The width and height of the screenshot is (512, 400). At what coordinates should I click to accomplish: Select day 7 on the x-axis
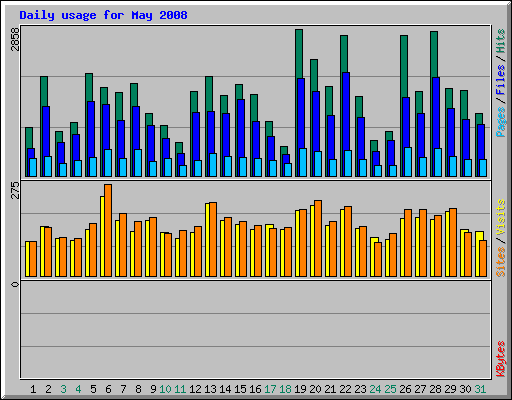coord(123,389)
